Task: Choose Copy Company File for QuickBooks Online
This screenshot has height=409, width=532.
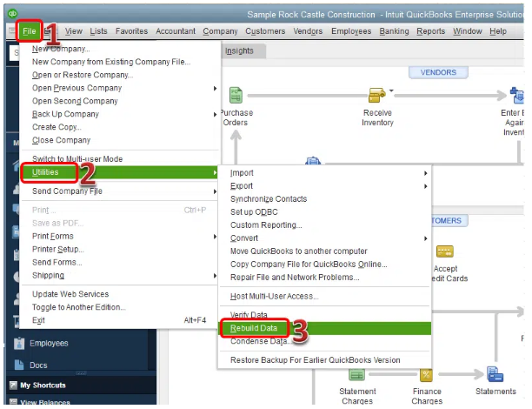Action: coord(324,265)
